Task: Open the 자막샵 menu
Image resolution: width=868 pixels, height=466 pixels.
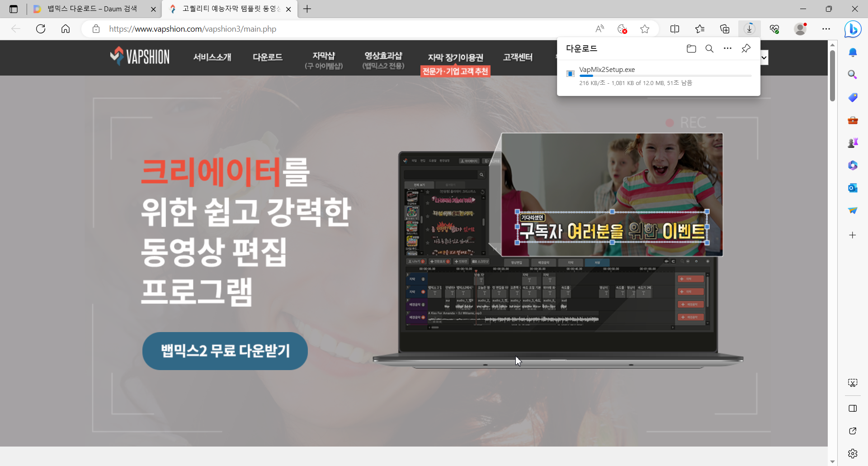Action: click(324, 60)
